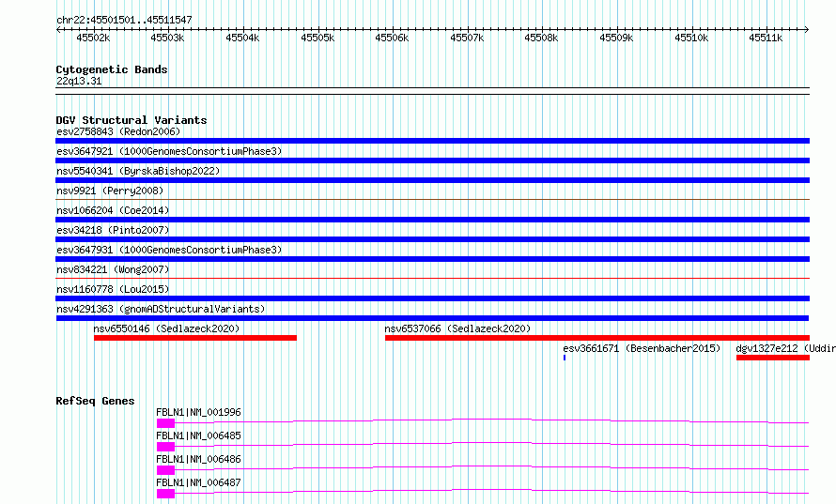Click the magenta exon of FBLN1|NM_006486
836x504 pixels.
[166, 470]
